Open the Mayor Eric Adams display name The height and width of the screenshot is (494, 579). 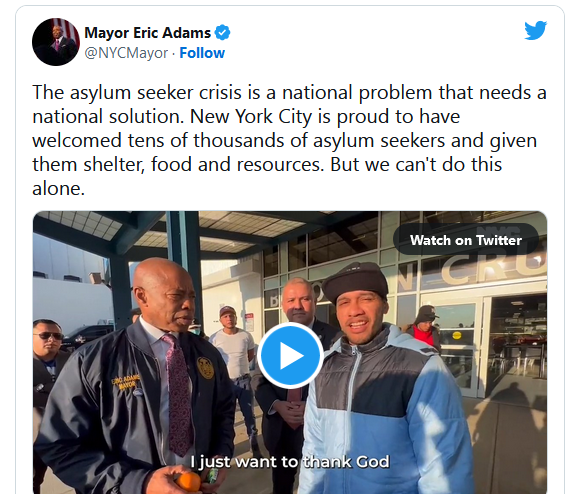click(147, 33)
